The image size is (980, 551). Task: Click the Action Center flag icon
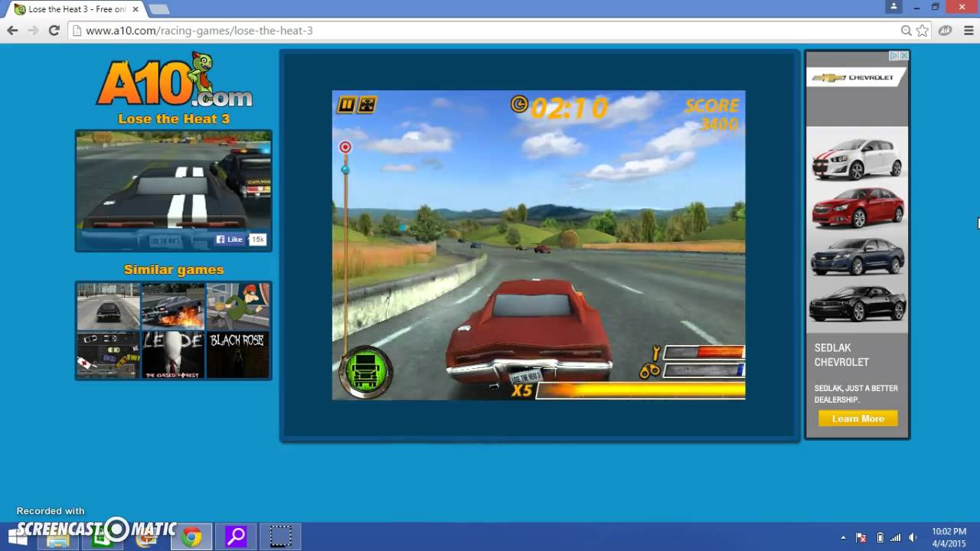point(861,537)
